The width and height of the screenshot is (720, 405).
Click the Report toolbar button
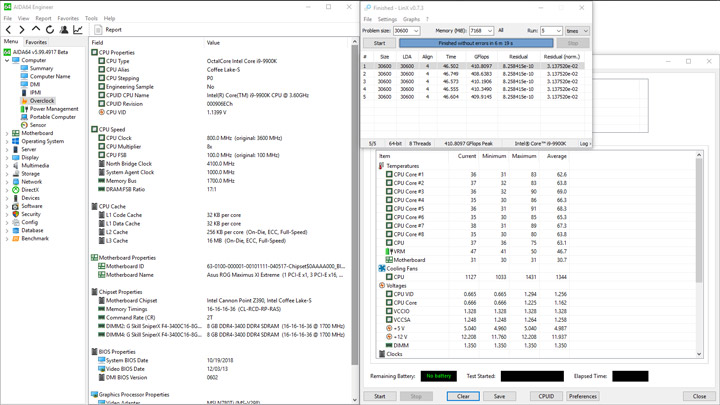109,30
